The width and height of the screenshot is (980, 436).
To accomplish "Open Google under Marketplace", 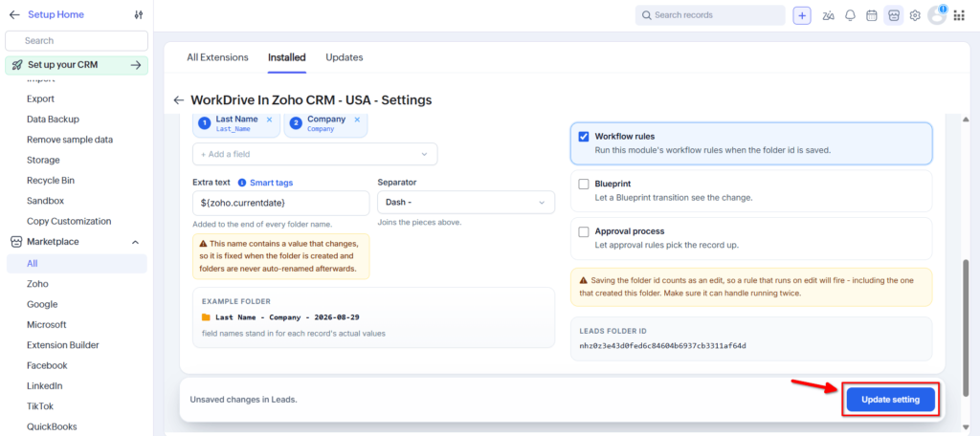I will (42, 304).
